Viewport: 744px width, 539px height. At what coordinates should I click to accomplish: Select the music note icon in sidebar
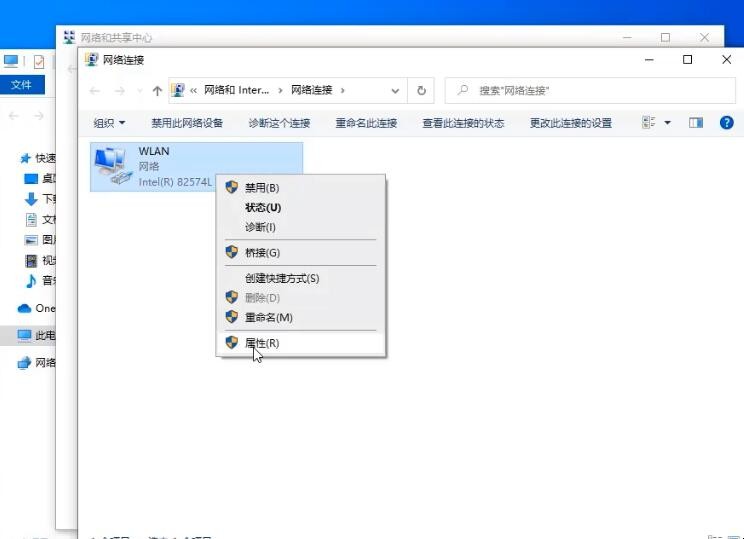(31, 281)
